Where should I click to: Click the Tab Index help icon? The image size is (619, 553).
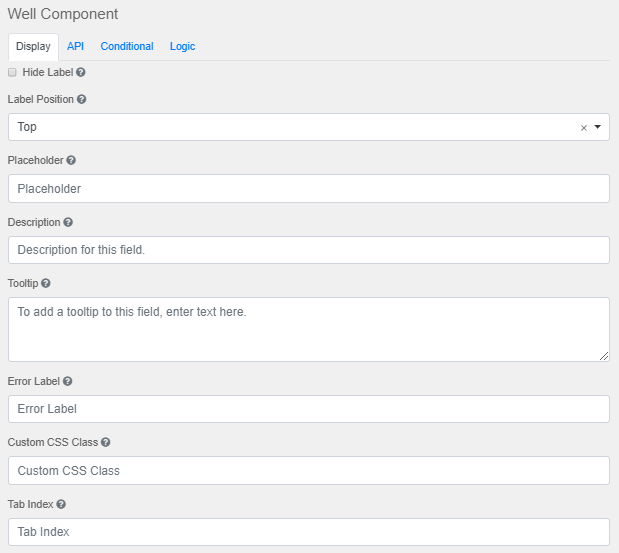click(x=62, y=504)
